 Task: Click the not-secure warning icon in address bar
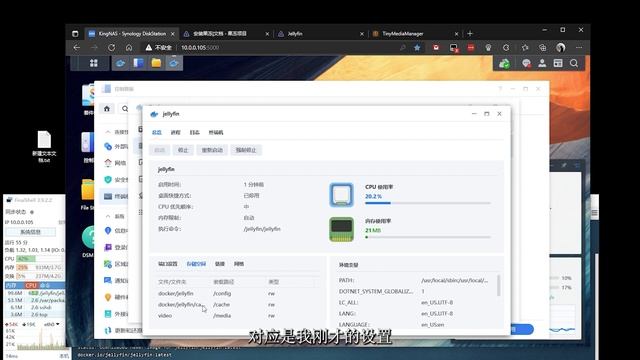click(x=149, y=47)
